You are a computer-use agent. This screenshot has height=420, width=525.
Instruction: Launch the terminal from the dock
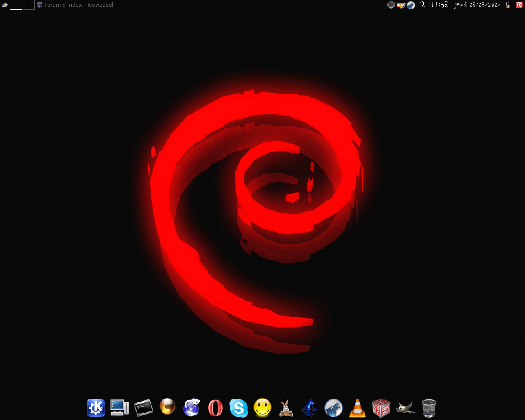[144, 408]
